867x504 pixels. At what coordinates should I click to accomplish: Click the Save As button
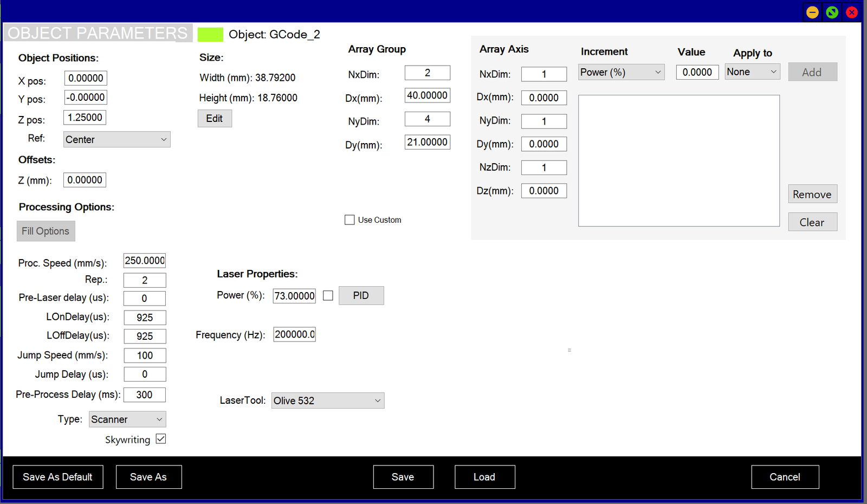(x=148, y=477)
